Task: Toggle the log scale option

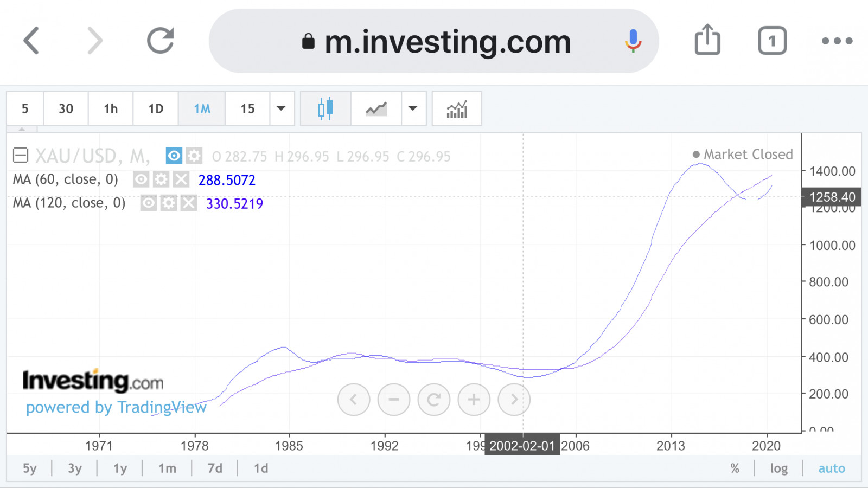Action: click(x=778, y=468)
